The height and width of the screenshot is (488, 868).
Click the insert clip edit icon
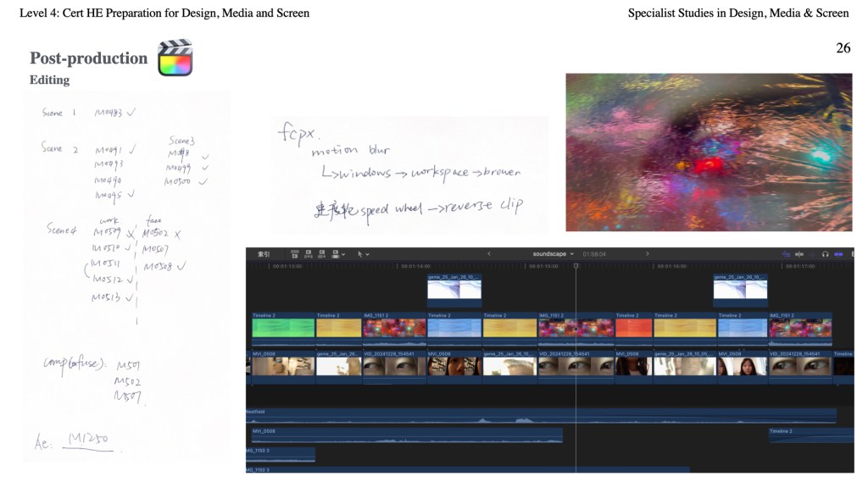pos(309,253)
